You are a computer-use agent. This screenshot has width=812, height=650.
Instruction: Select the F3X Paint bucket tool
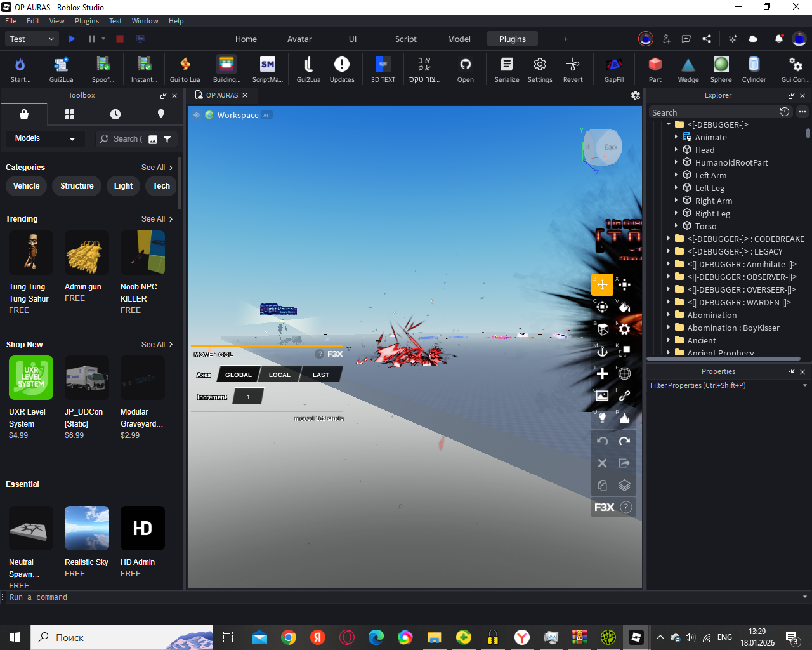624,307
